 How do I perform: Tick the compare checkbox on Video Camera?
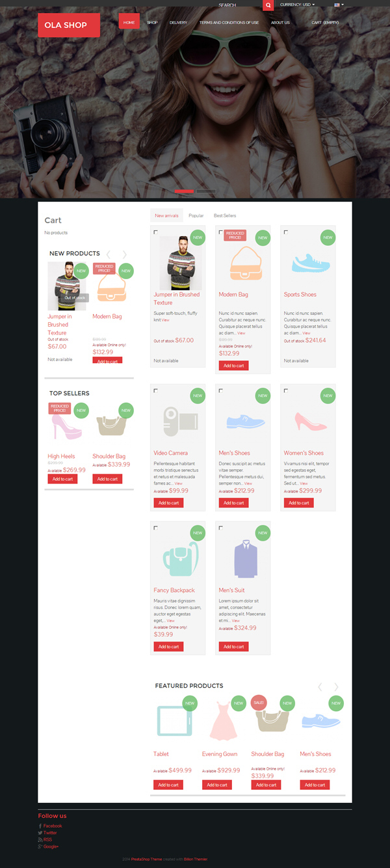click(156, 390)
